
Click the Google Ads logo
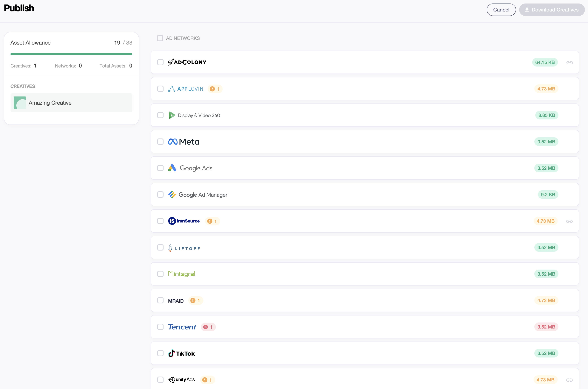click(x=190, y=168)
